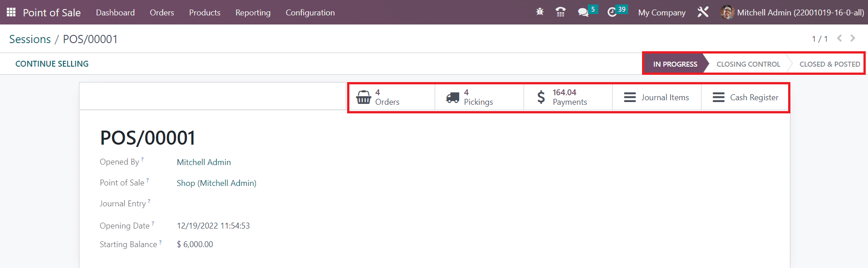Open the 164.04 Payments stat button
868x268 pixels.
point(568,97)
